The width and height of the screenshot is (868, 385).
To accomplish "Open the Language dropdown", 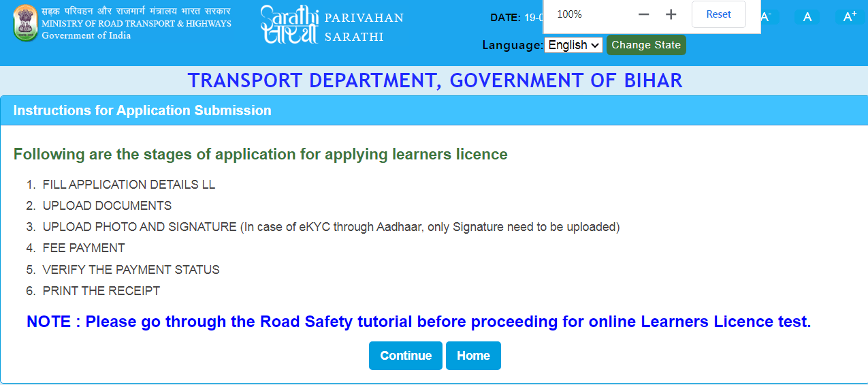I will 573,45.
